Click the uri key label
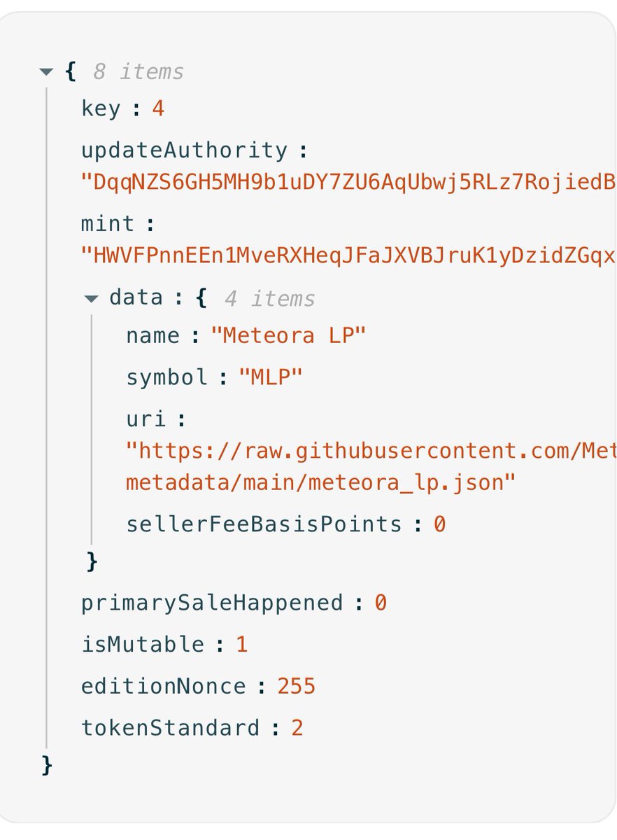 click(x=146, y=419)
